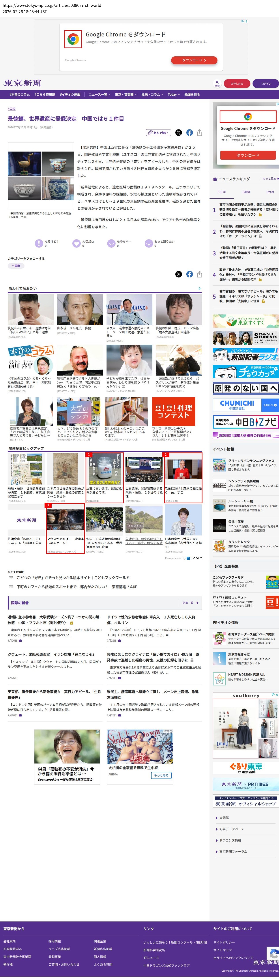Select the 1週間 ranking tab
279x980 pixels.
[246, 192]
